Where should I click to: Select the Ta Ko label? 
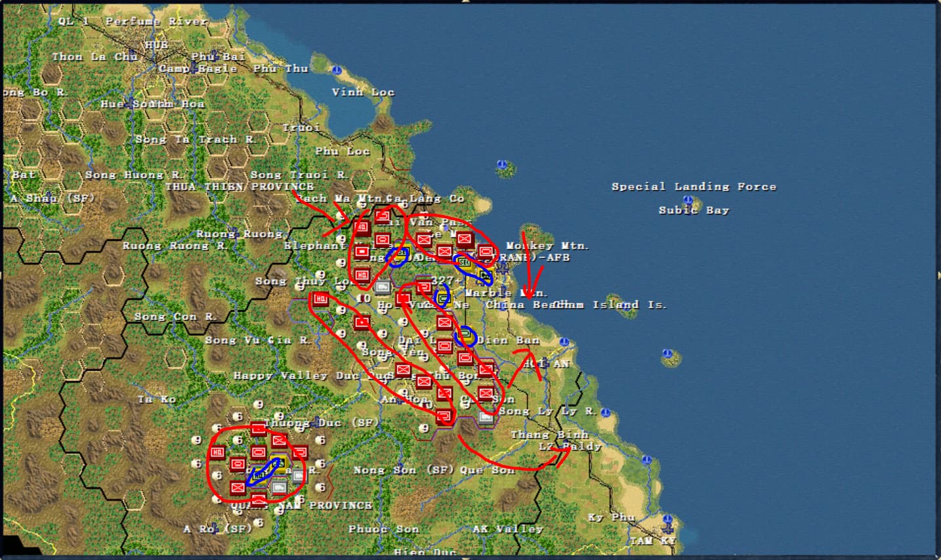pyautogui.click(x=156, y=399)
